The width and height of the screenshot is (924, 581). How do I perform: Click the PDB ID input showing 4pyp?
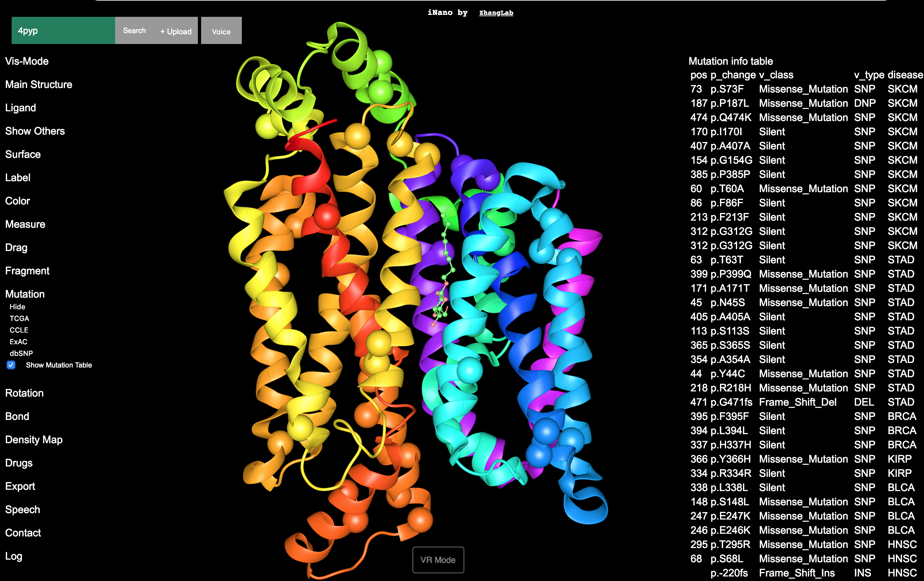tap(63, 30)
